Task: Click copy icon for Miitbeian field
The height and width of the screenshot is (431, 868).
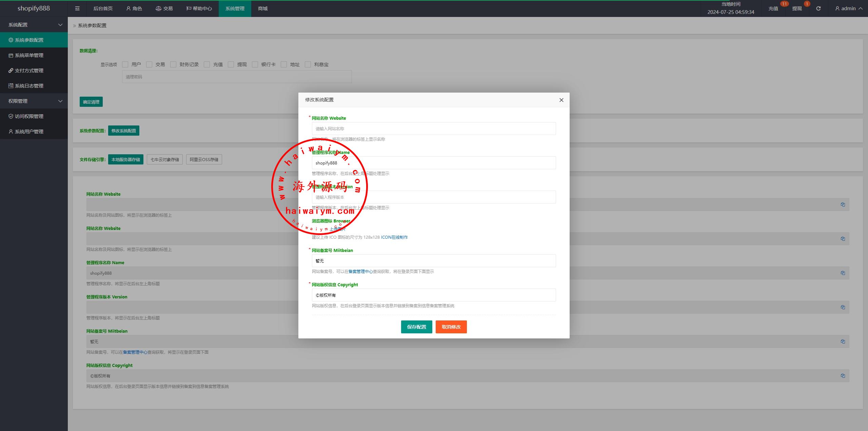Action: [x=843, y=341]
